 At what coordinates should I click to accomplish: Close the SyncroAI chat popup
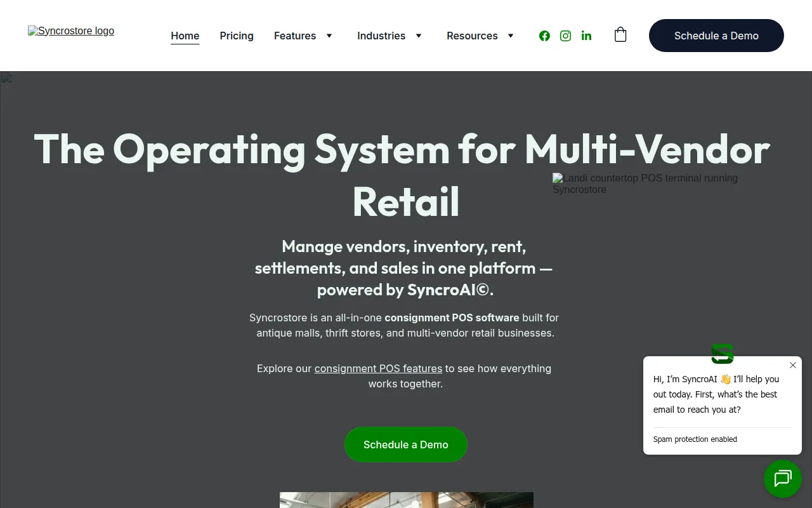[x=793, y=365]
